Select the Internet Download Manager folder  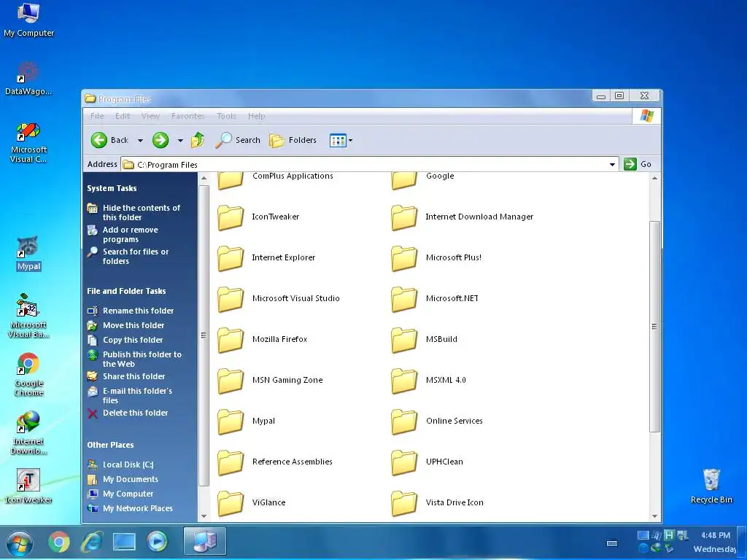pyautogui.click(x=462, y=217)
